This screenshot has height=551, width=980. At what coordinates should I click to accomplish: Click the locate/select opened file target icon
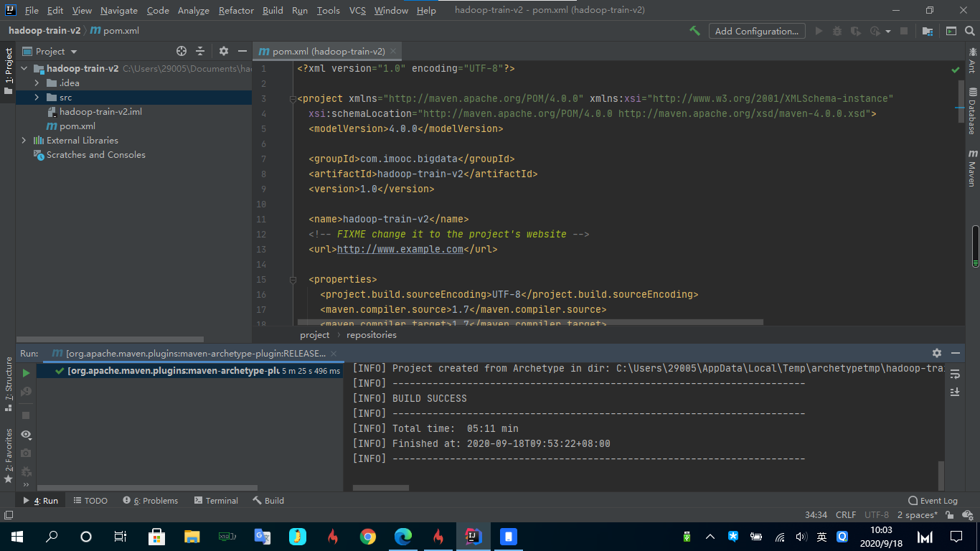tap(182, 51)
